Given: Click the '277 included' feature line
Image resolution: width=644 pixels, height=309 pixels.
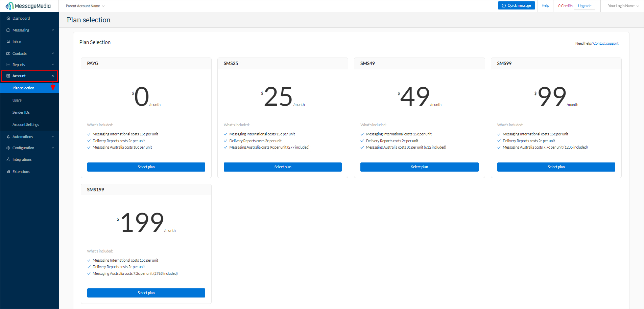Looking at the screenshot, I should [x=269, y=147].
